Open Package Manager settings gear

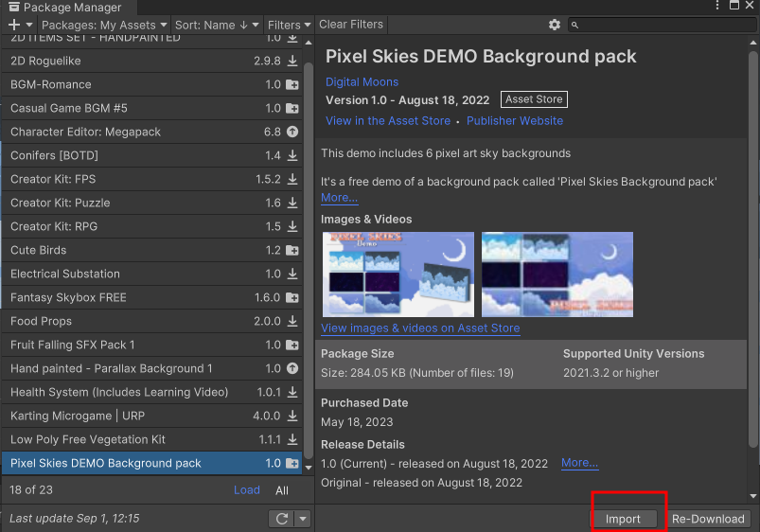coord(555,25)
